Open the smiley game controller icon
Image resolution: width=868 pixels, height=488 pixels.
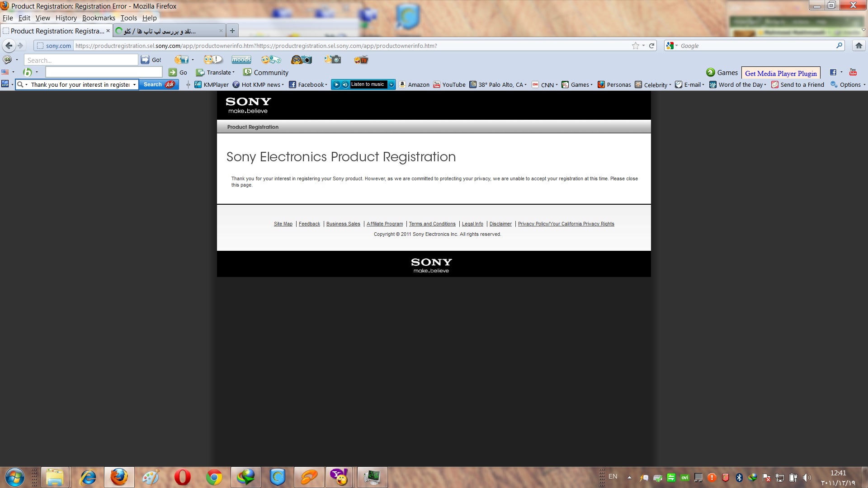coord(271,60)
